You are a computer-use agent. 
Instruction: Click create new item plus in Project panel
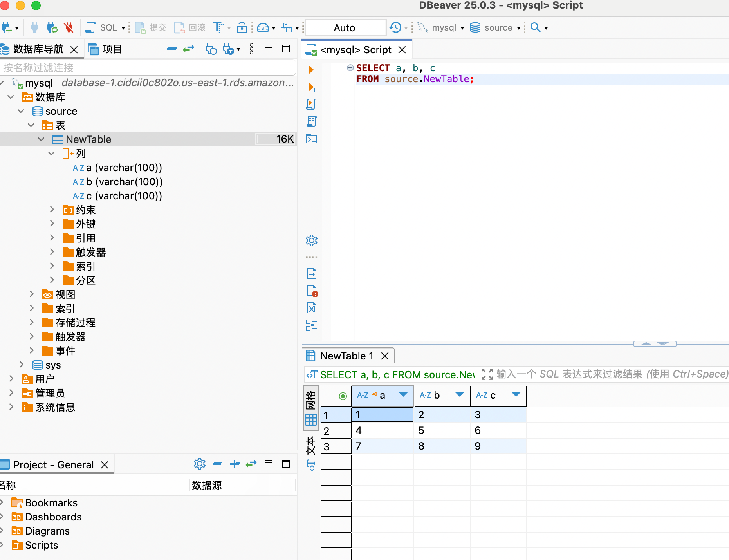tap(235, 464)
